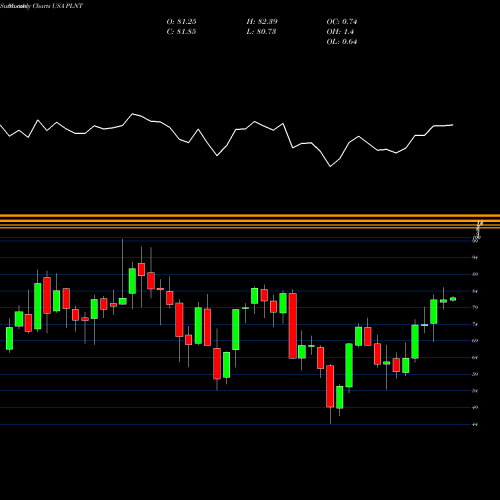
Task: Click the lowest red candle bottoming near 49
Action: (330, 386)
